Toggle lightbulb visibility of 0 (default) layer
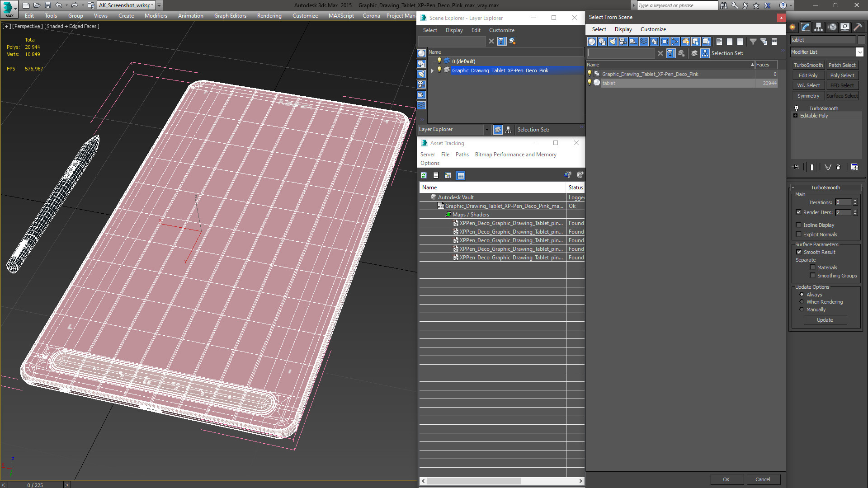Viewport: 868px width, 488px height. tap(439, 61)
